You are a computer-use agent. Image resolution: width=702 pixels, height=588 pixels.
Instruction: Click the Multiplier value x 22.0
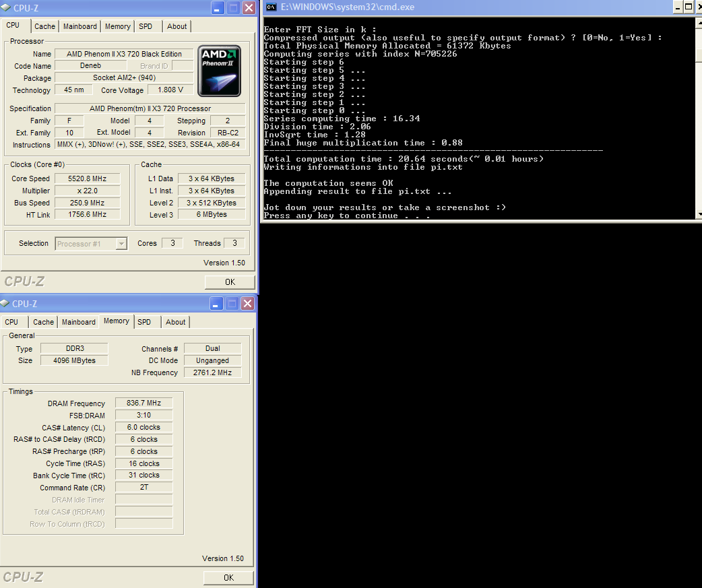click(88, 191)
